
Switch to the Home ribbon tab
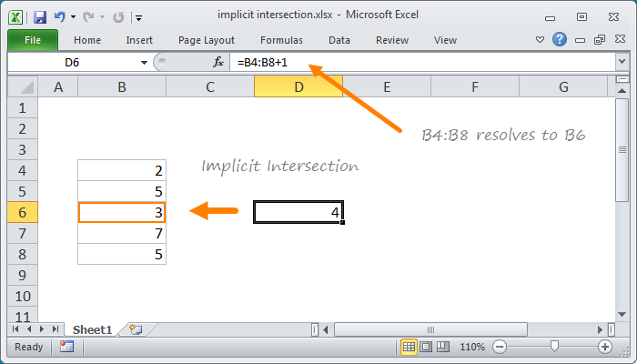[87, 40]
